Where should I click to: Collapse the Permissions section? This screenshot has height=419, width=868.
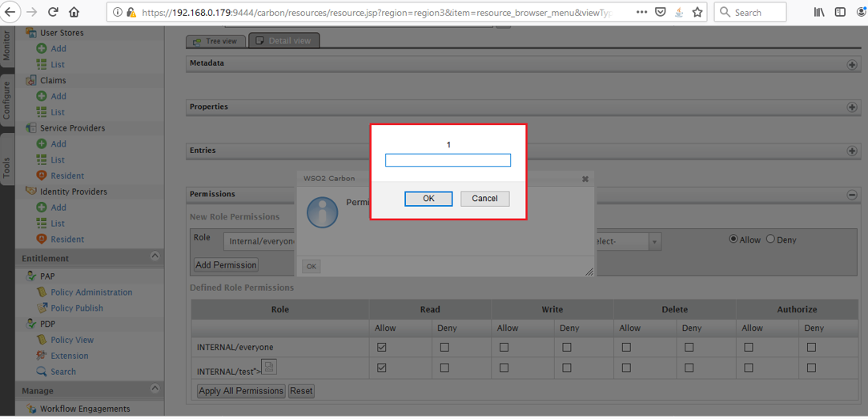(x=852, y=195)
